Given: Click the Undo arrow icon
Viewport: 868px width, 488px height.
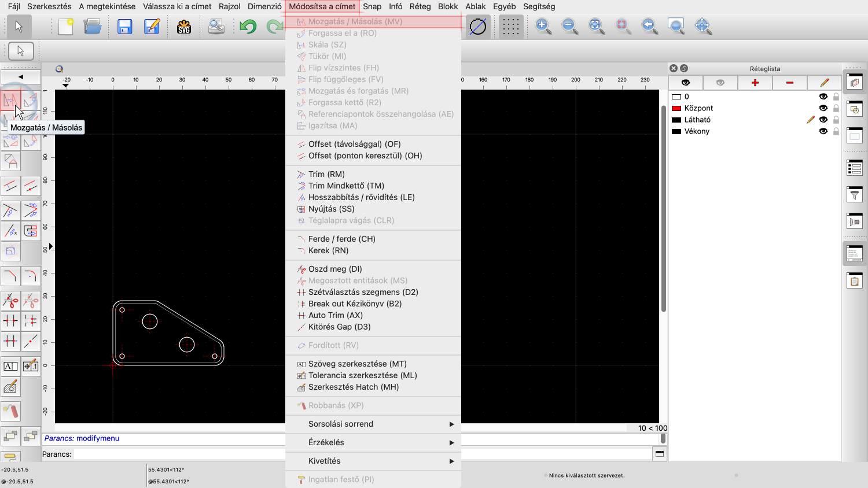Looking at the screenshot, I should [x=248, y=27].
